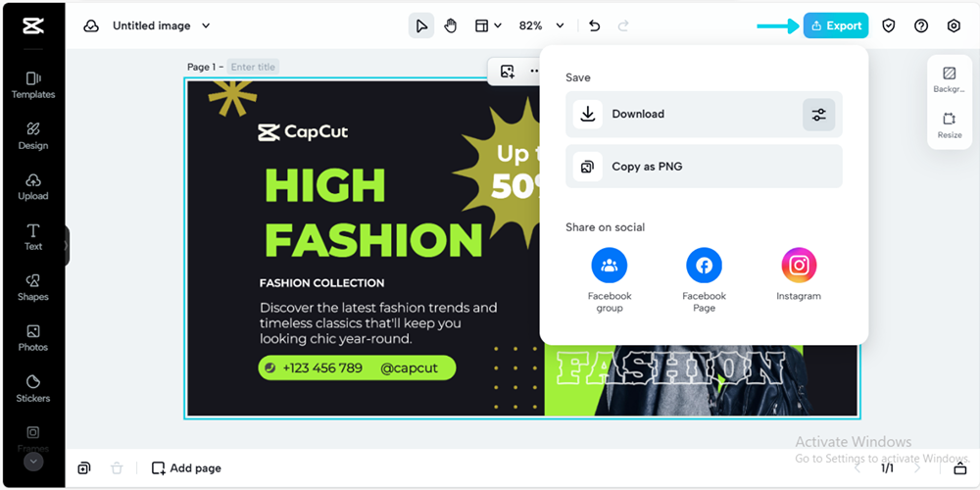The width and height of the screenshot is (980, 490).
Task: Duplicate page icon in bottom bar
Action: pos(83,468)
